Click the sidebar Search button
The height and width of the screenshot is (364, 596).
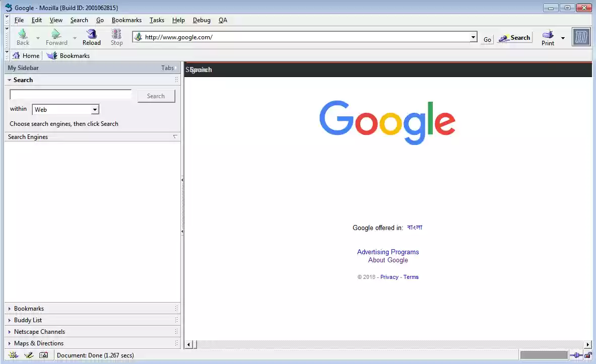coord(156,96)
